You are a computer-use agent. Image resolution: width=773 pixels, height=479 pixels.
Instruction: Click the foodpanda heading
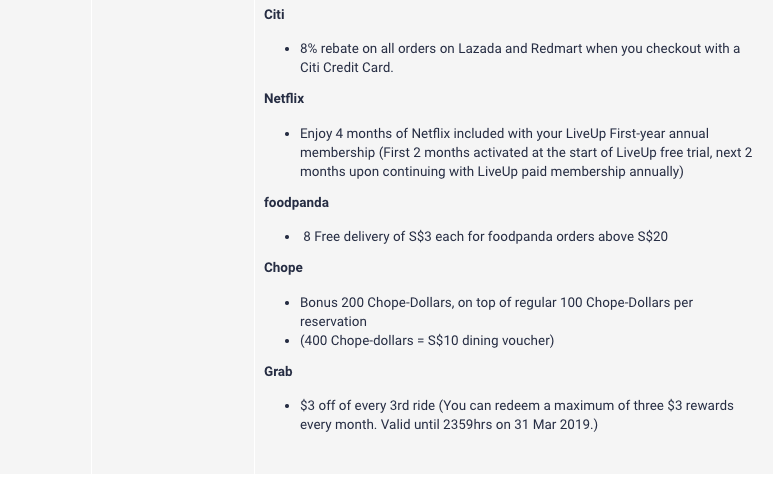296,202
